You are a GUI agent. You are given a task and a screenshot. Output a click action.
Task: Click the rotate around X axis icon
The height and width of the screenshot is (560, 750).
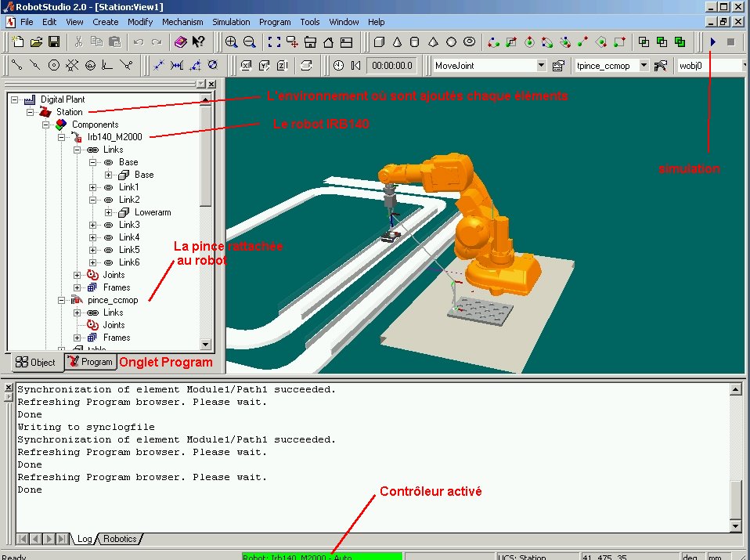click(246, 65)
